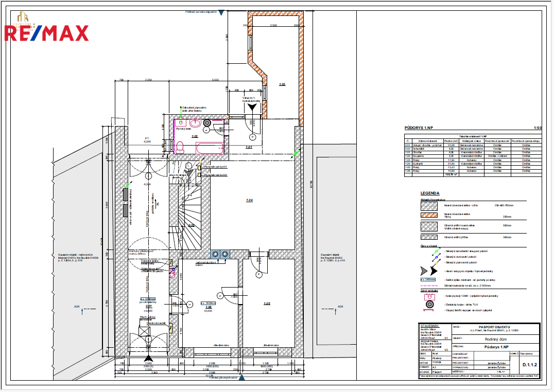Click table row 0.01 Vstupní chodba
This screenshot has height=392, width=554.
point(473,145)
